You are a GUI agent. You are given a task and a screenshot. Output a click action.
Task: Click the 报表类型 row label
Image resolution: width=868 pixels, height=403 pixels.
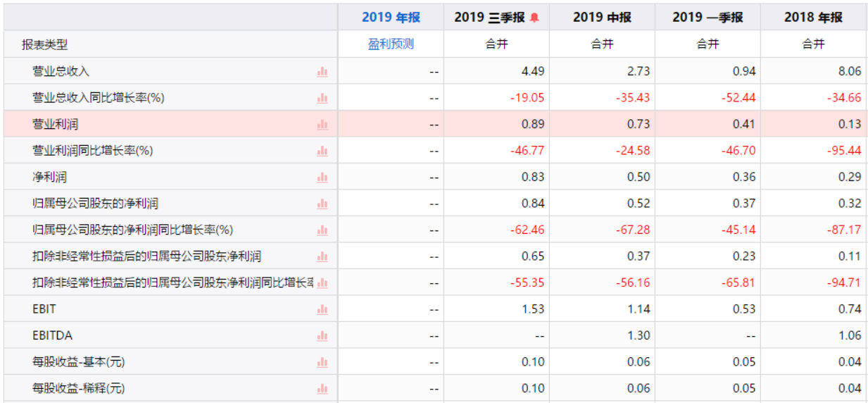pyautogui.click(x=45, y=44)
